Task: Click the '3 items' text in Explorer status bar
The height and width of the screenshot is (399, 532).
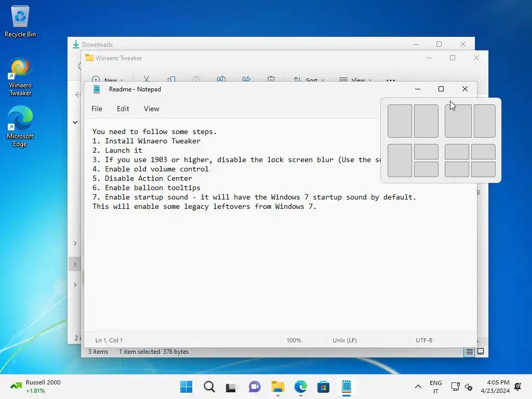Action: pos(98,352)
